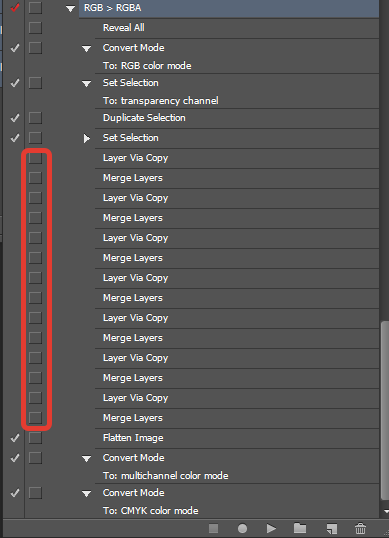The height and width of the screenshot is (538, 389).
Task: Toggle dialog box for Reveal All step
Action: [35, 28]
